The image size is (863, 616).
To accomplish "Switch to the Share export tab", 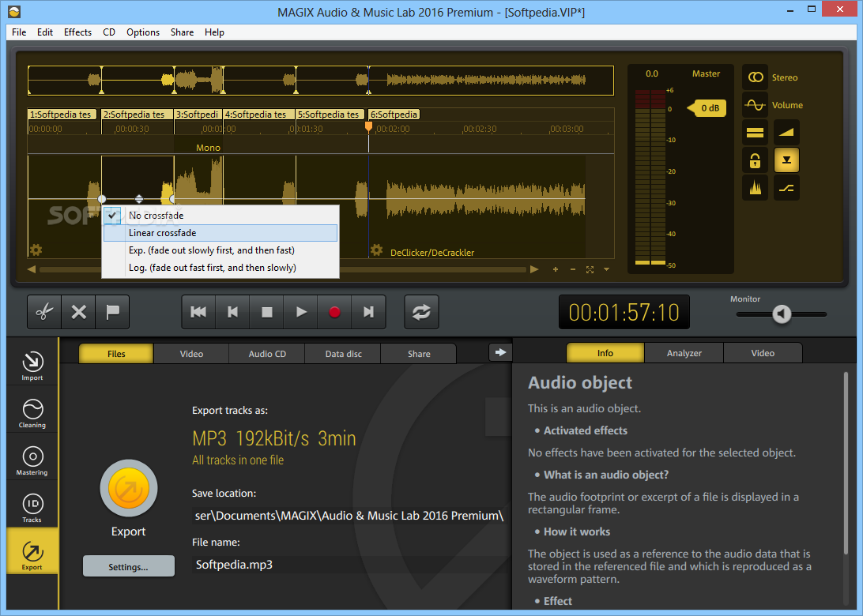I will click(419, 354).
